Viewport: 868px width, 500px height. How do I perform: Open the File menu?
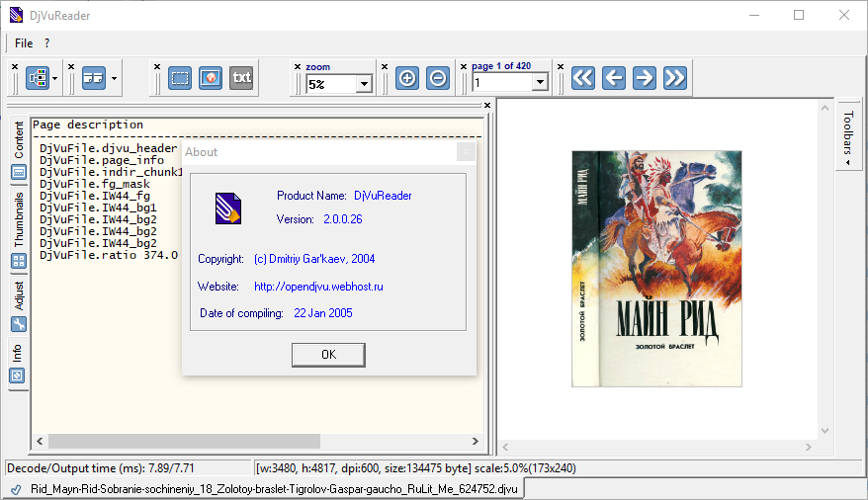tap(24, 43)
